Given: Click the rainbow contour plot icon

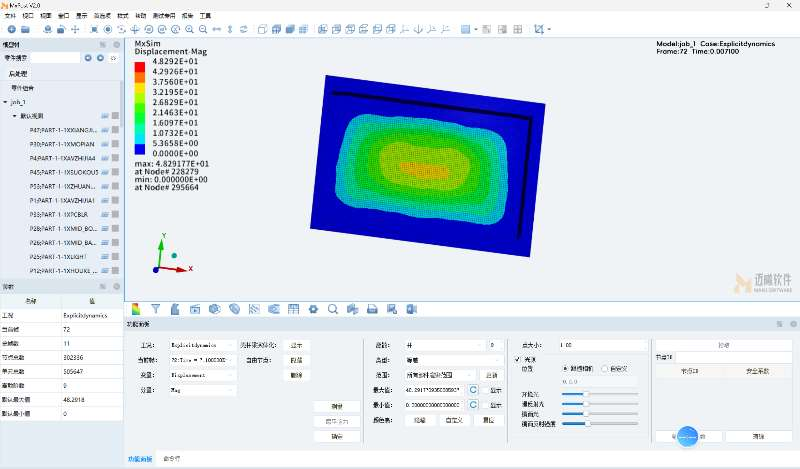Looking at the screenshot, I should click(x=136, y=309).
